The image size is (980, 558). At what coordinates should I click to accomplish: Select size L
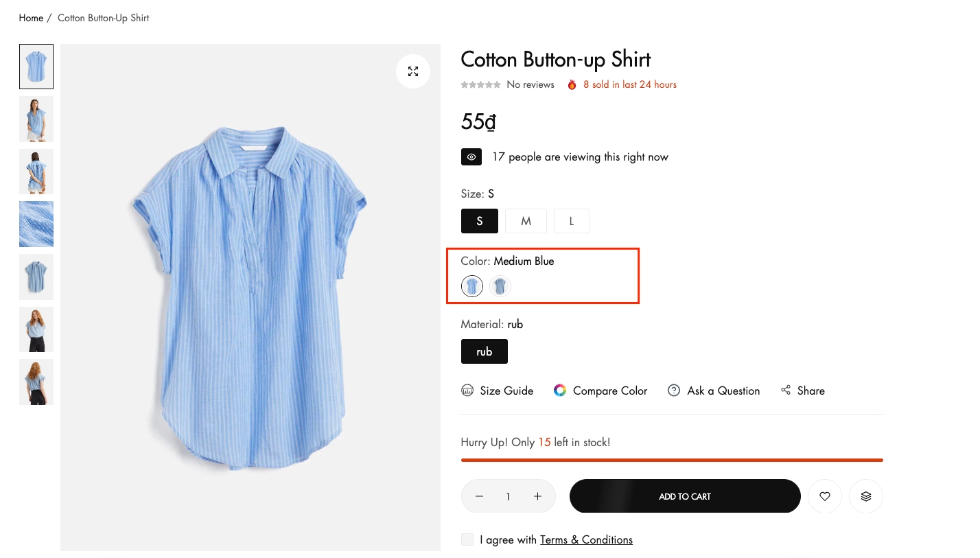pyautogui.click(x=571, y=221)
